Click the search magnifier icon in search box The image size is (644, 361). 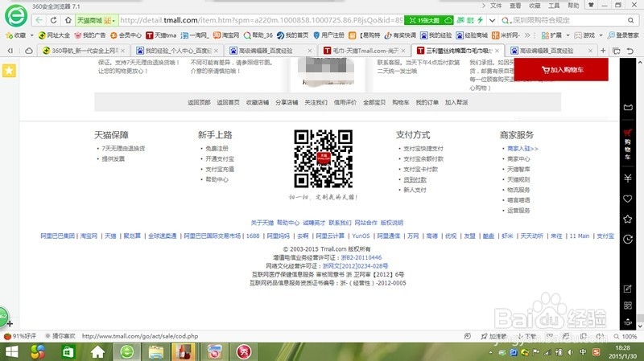tap(630, 20)
